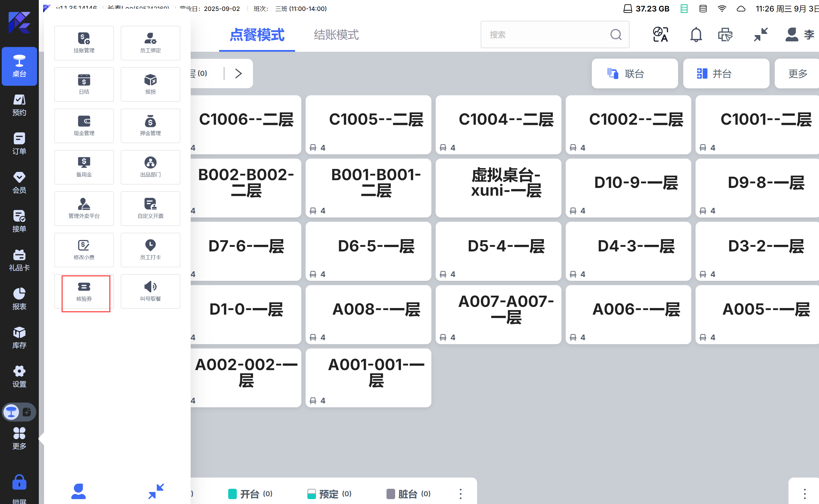Click the 联台 button

click(x=634, y=74)
